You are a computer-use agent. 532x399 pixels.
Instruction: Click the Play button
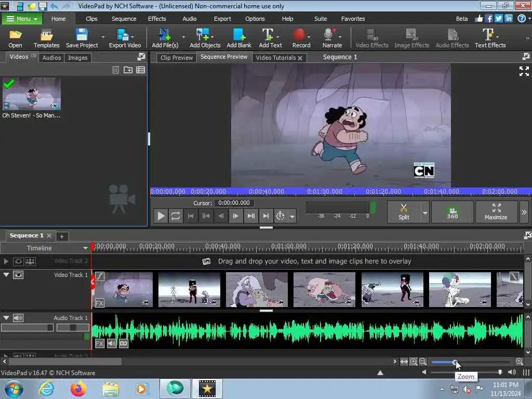pos(161,216)
